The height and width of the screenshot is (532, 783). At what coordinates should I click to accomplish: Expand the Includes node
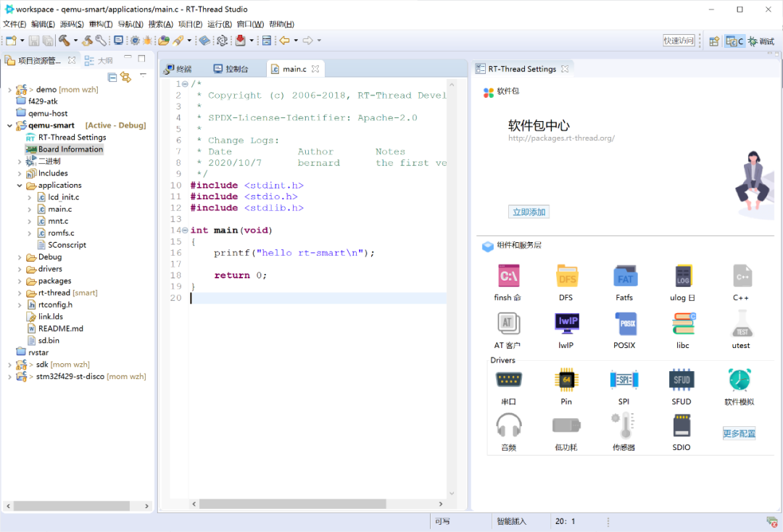(20, 174)
